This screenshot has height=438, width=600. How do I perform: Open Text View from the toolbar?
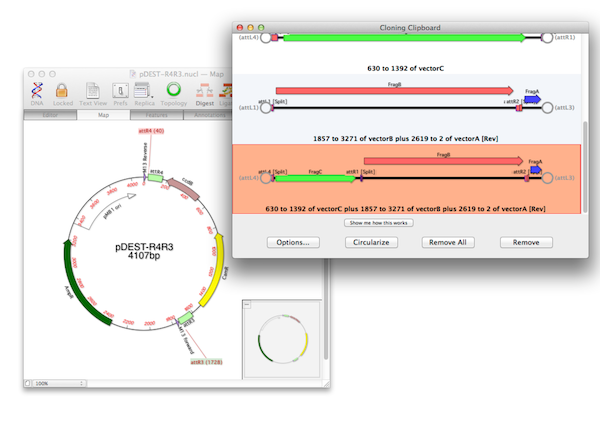[x=93, y=91]
